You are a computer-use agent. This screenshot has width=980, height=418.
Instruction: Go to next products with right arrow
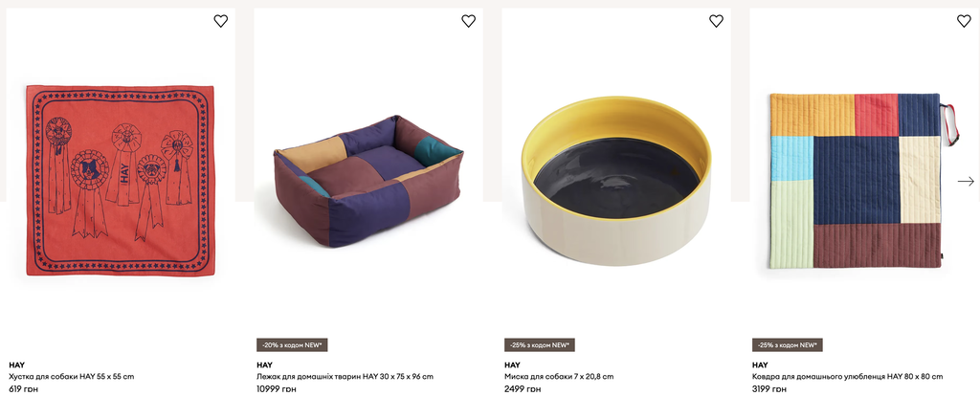pos(966,181)
